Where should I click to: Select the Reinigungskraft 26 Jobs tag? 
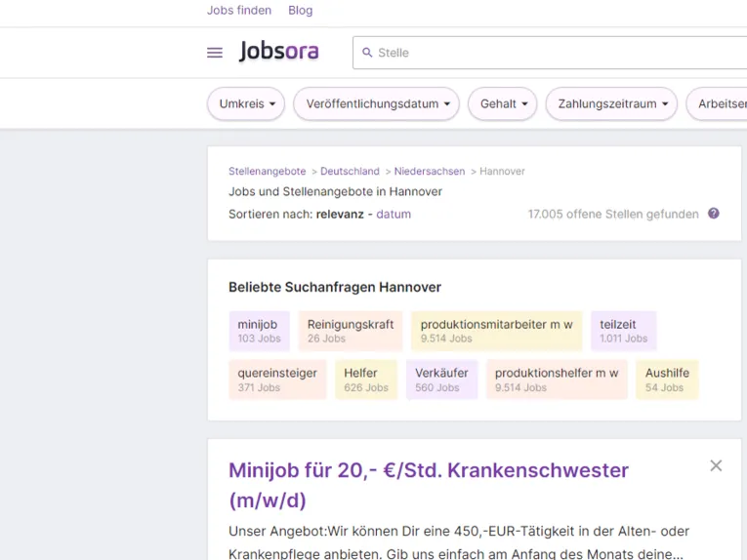351,331
